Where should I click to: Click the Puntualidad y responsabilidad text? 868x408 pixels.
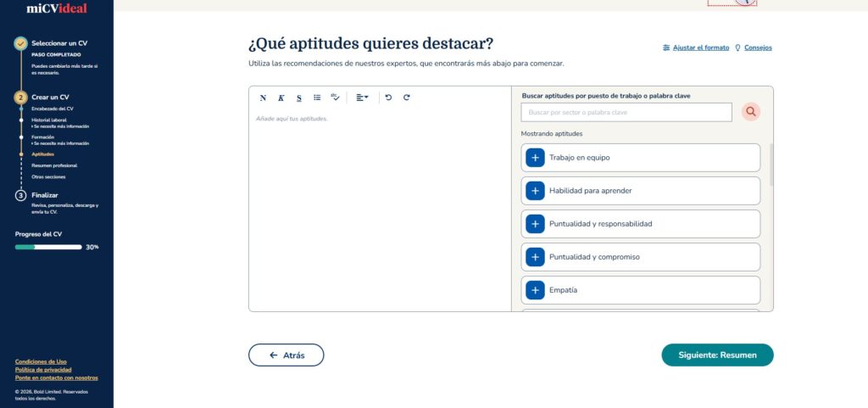601,224
